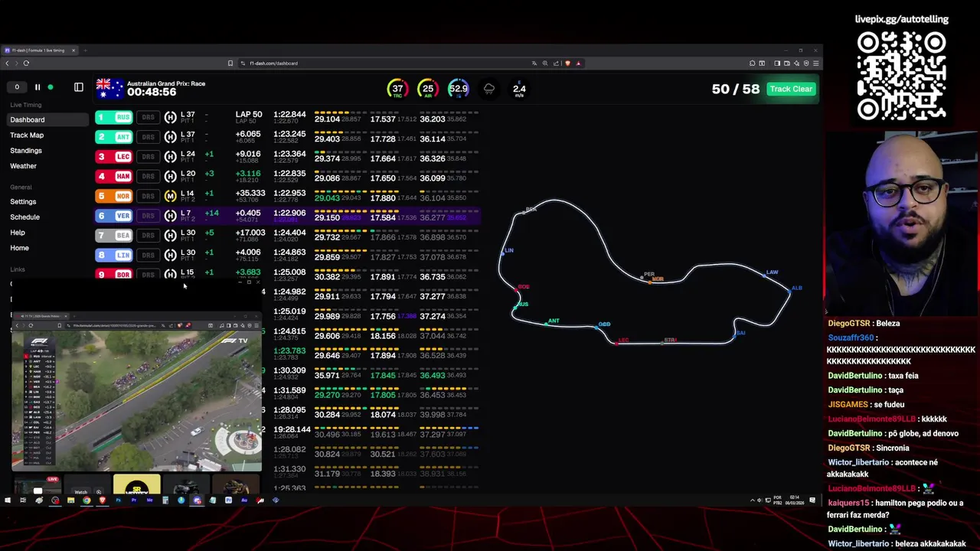Pause the live timing playback
This screenshot has width=980, height=551.
(37, 87)
